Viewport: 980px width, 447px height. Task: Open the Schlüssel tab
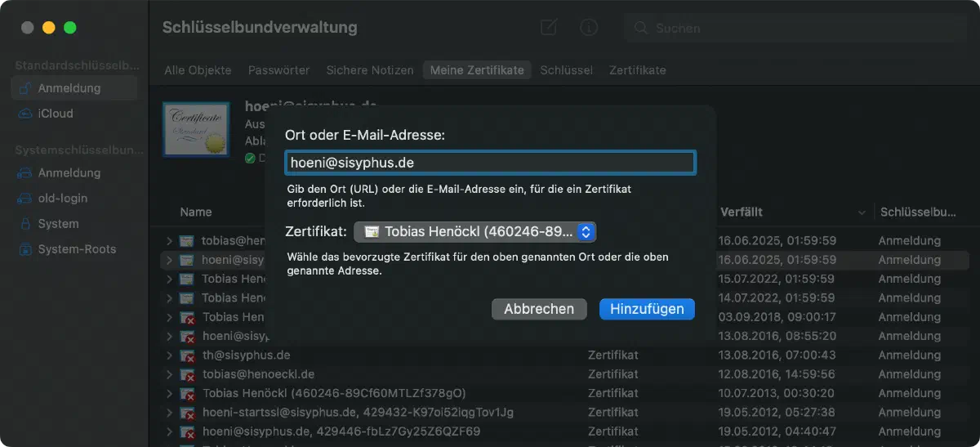click(x=567, y=70)
